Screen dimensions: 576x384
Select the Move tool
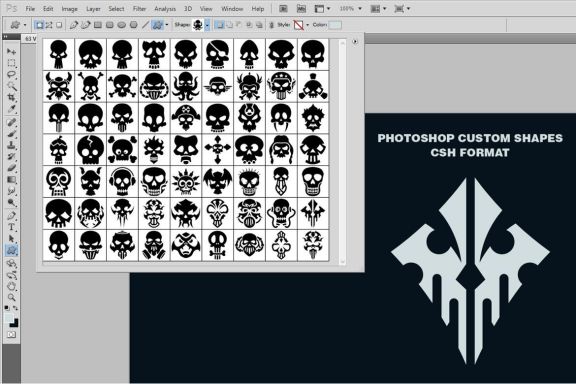point(11,51)
